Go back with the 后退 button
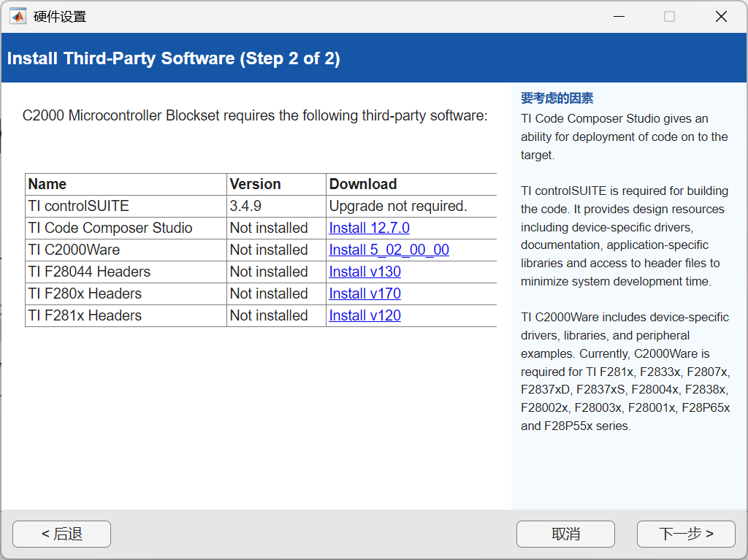Viewport: 748px width, 560px height. (61, 534)
